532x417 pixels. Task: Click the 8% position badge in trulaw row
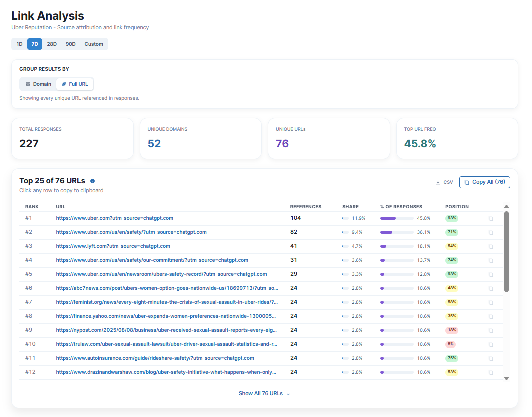click(450, 344)
